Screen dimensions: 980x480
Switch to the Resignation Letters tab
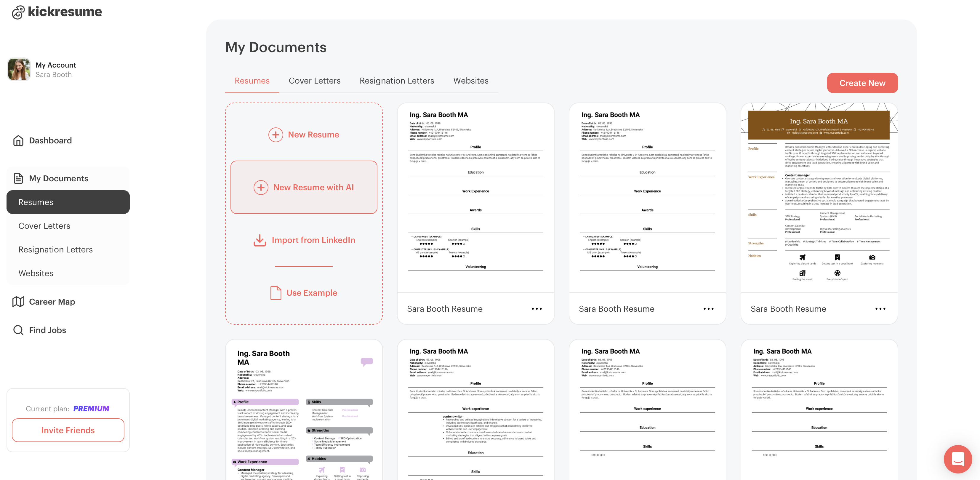[x=396, y=81]
